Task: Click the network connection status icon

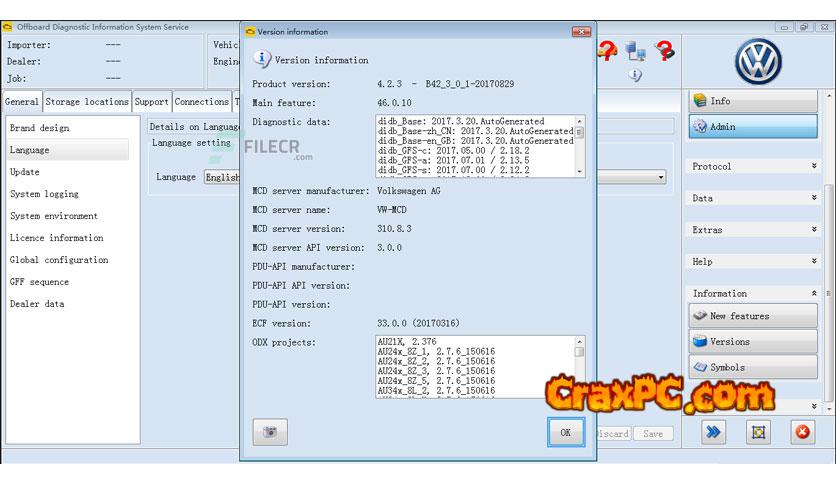Action: [x=636, y=52]
